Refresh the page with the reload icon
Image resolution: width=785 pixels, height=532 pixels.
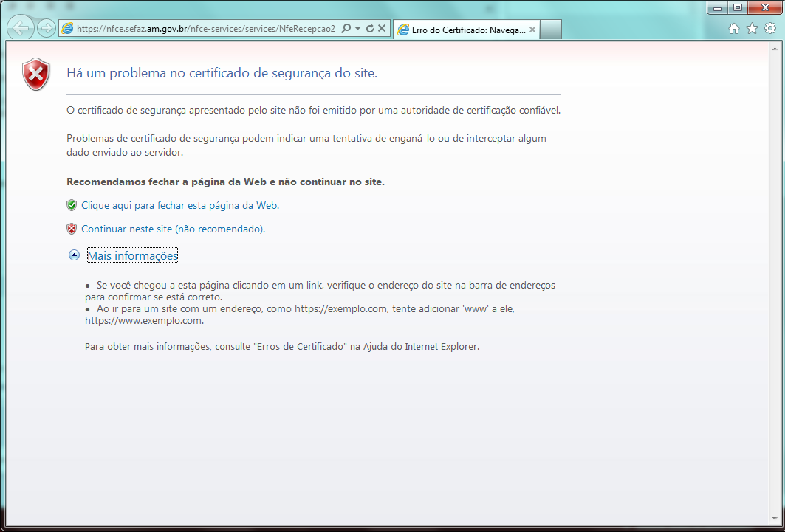[370, 29]
